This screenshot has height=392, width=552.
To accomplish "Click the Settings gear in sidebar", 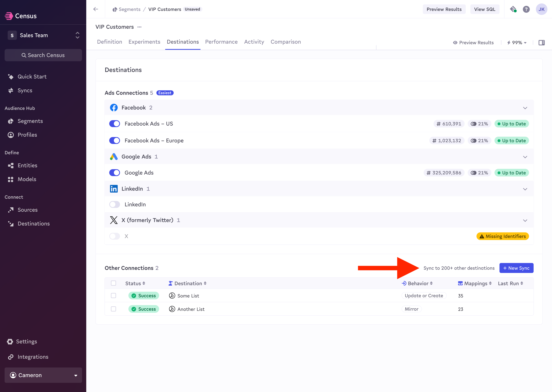I will coord(10,342).
